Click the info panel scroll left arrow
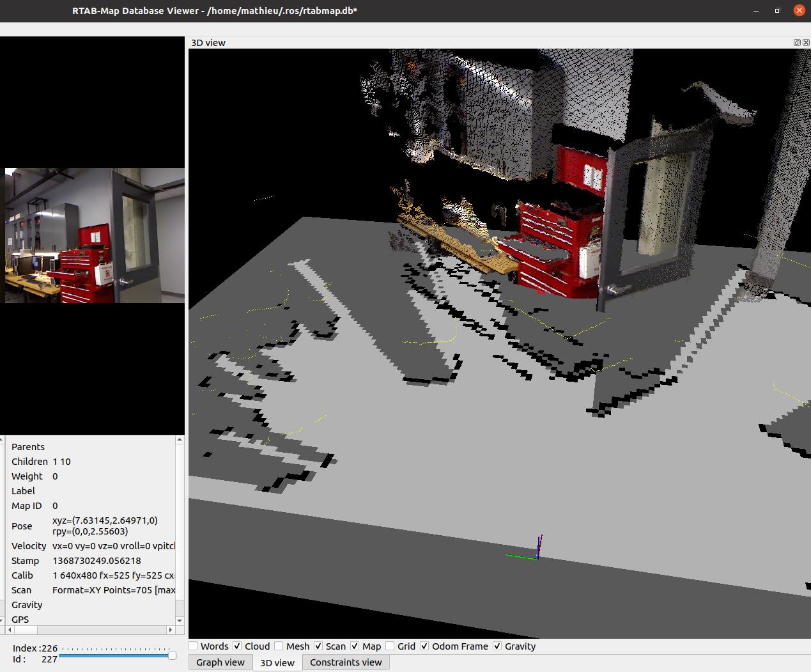Image resolution: width=811 pixels, height=672 pixels. click(10, 630)
